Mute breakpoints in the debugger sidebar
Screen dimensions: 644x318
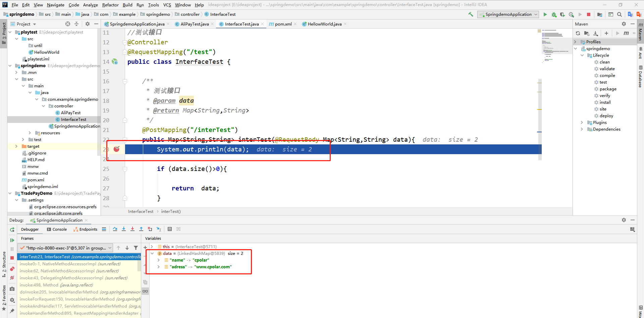12,278
